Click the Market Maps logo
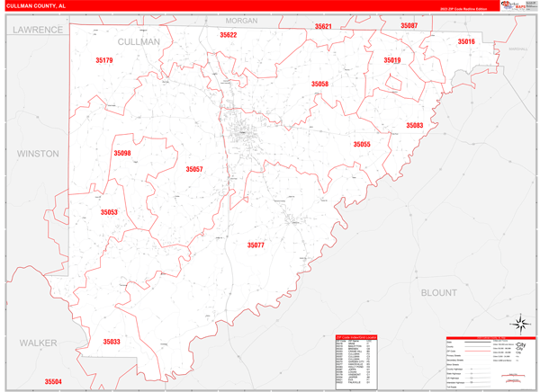Image resolution: width=540 pixels, height=392 pixels. pos(516,5)
